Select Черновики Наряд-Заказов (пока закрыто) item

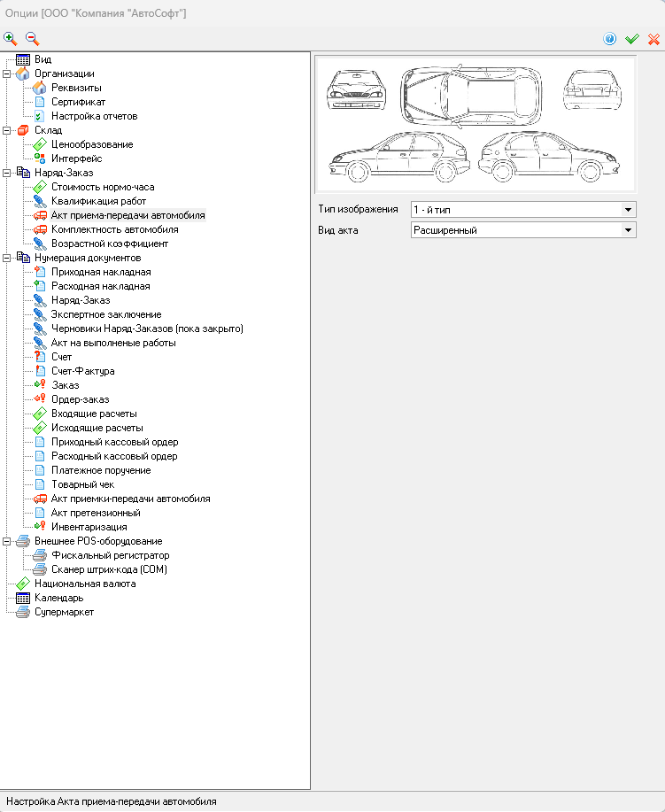147,329
